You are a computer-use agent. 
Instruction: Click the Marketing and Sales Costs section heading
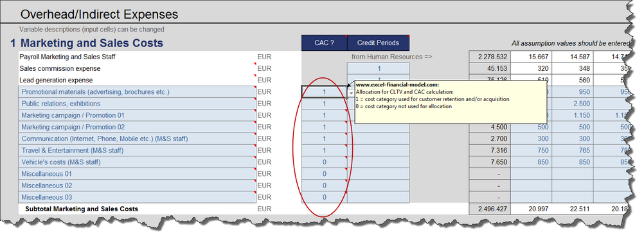pyautogui.click(x=92, y=43)
